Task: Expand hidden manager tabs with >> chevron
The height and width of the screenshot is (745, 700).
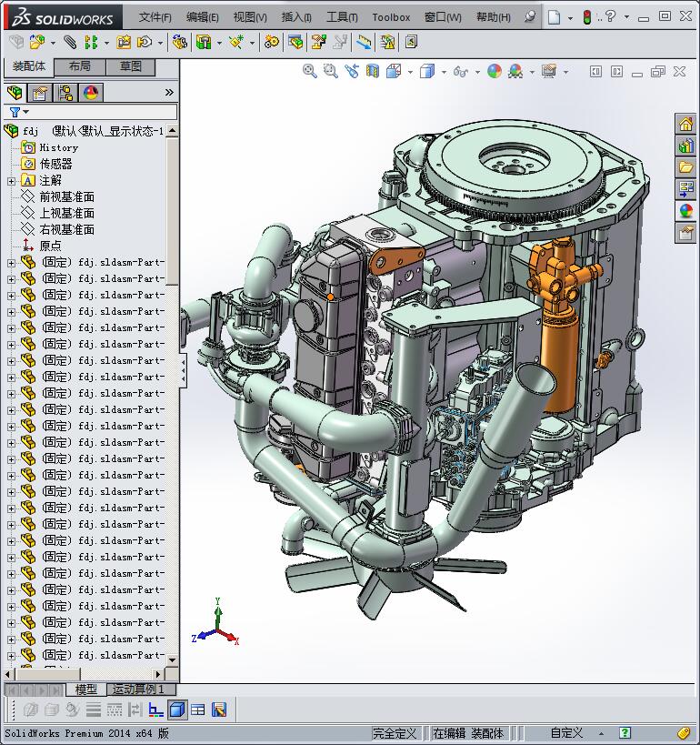Action: [169, 92]
